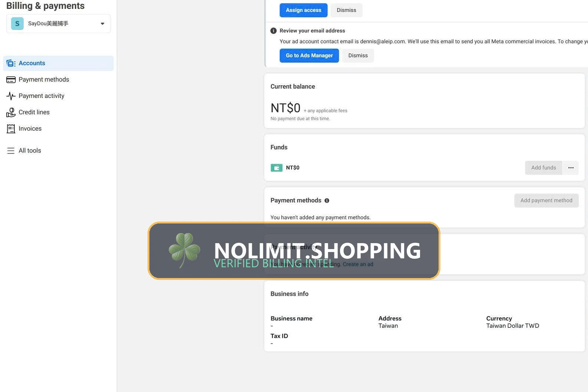Click the Currency label in Business info
The height and width of the screenshot is (392, 588).
pos(499,318)
